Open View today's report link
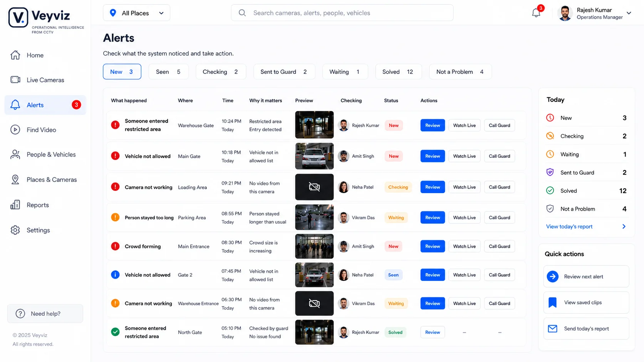 click(x=569, y=226)
